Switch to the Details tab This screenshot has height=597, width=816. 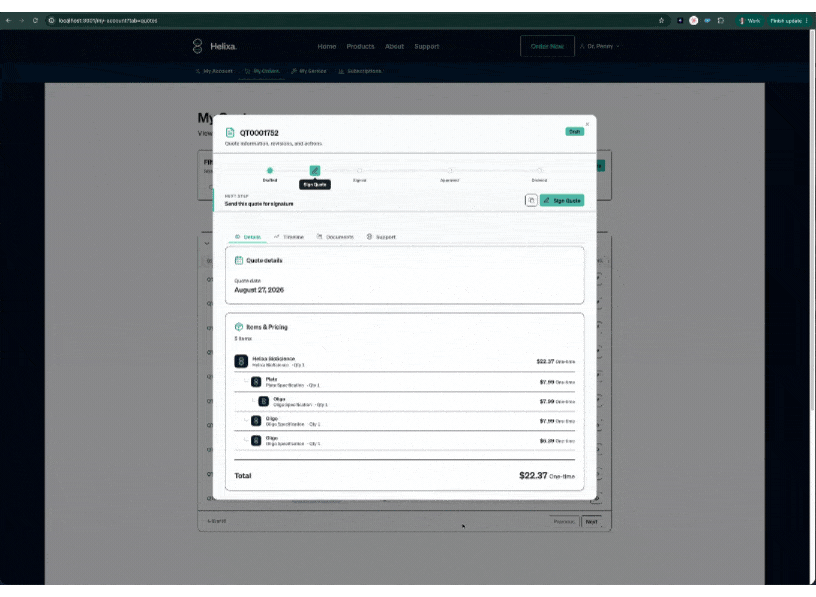[248, 237]
